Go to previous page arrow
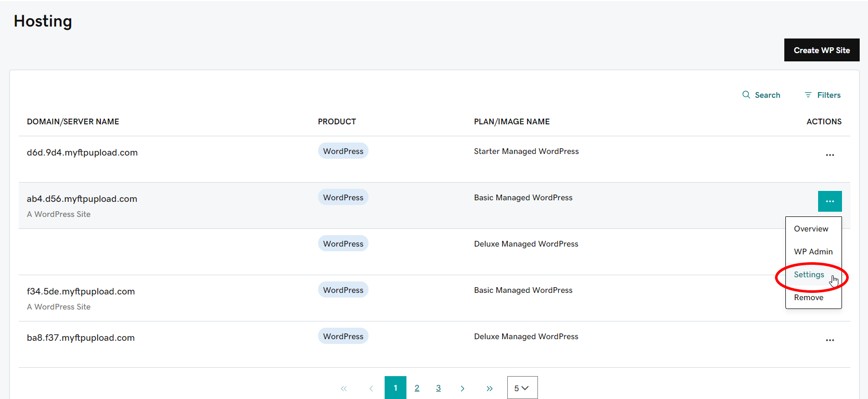 point(371,388)
